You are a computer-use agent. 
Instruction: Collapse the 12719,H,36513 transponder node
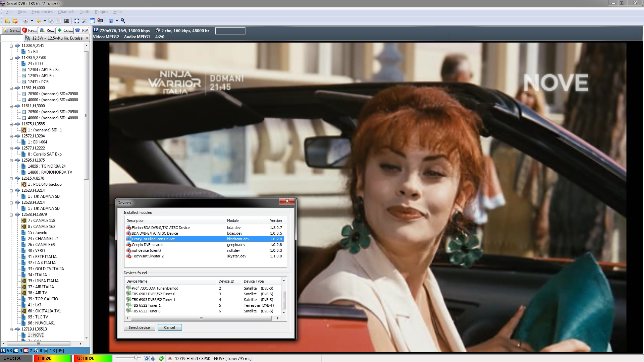(11, 329)
